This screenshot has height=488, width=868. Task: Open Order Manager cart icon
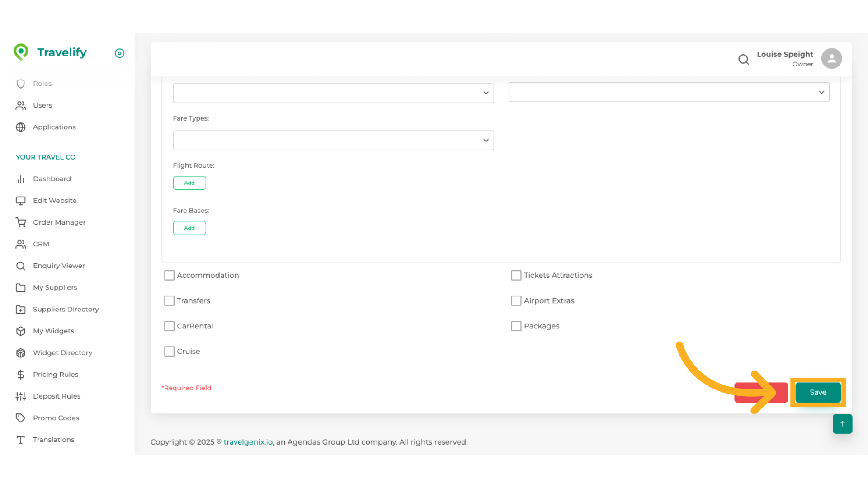[x=21, y=222]
